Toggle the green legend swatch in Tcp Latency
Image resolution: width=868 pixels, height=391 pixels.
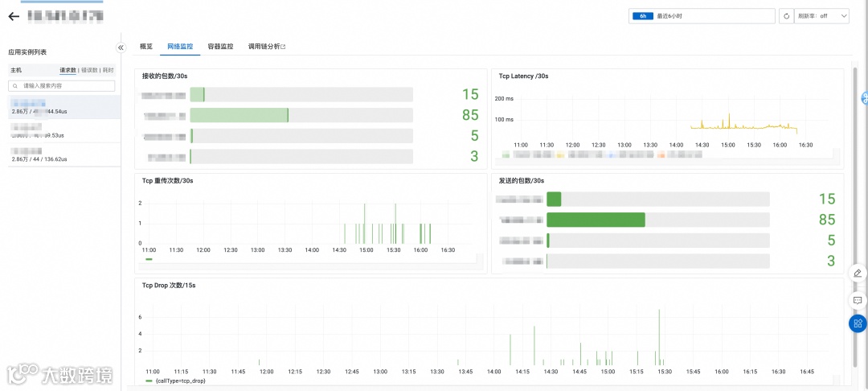(x=506, y=155)
